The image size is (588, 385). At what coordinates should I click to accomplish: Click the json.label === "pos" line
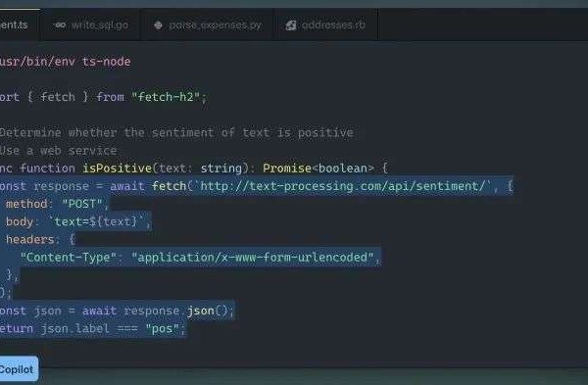[93, 329]
